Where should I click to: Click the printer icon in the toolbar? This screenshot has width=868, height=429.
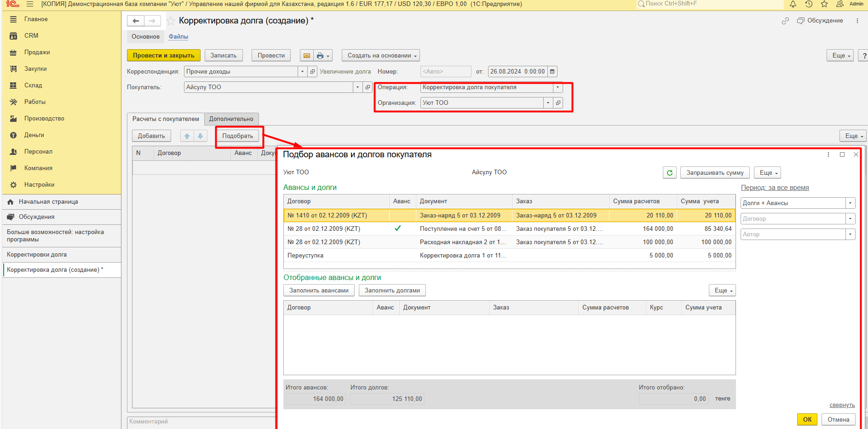click(x=320, y=56)
